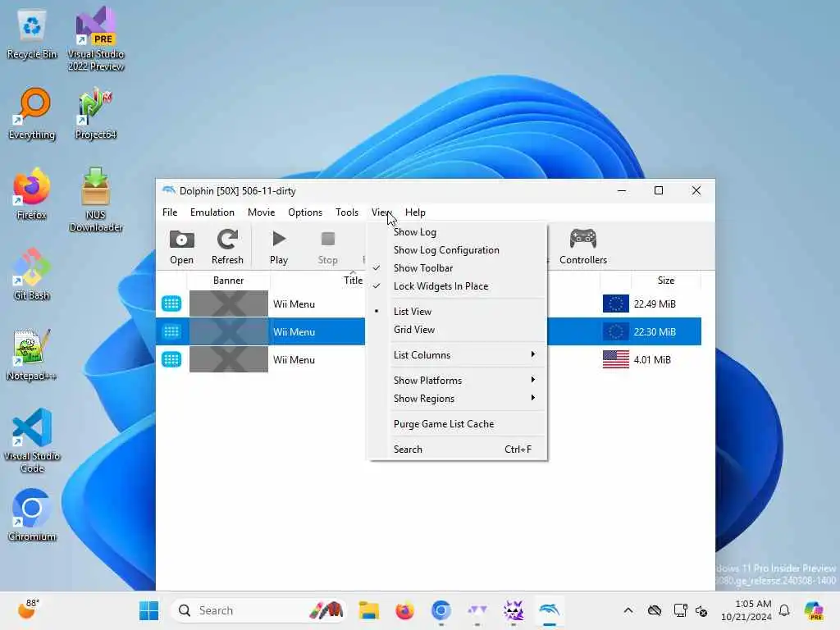Click the taskbar clock showing 1:05 AM

(746, 610)
